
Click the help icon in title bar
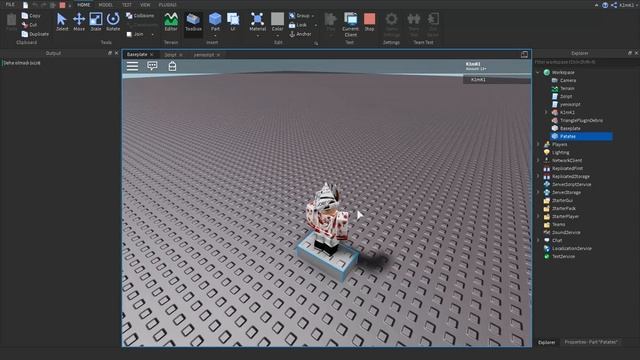coord(605,5)
